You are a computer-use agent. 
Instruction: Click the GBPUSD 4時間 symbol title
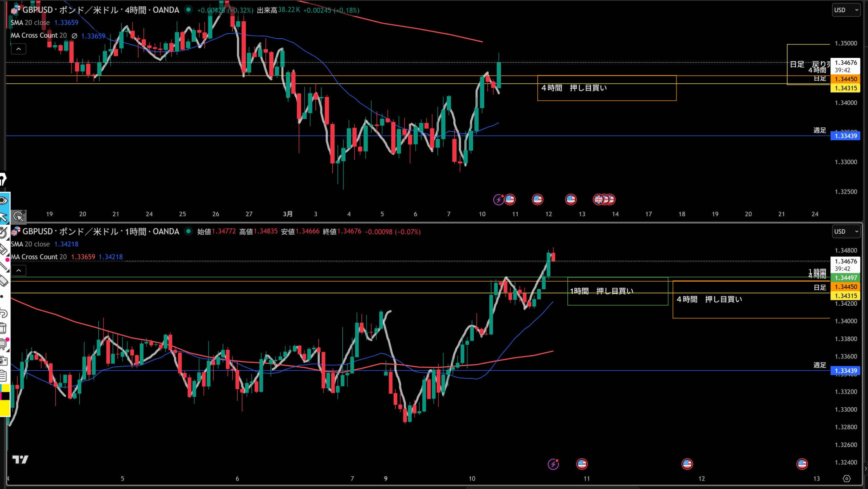100,10
